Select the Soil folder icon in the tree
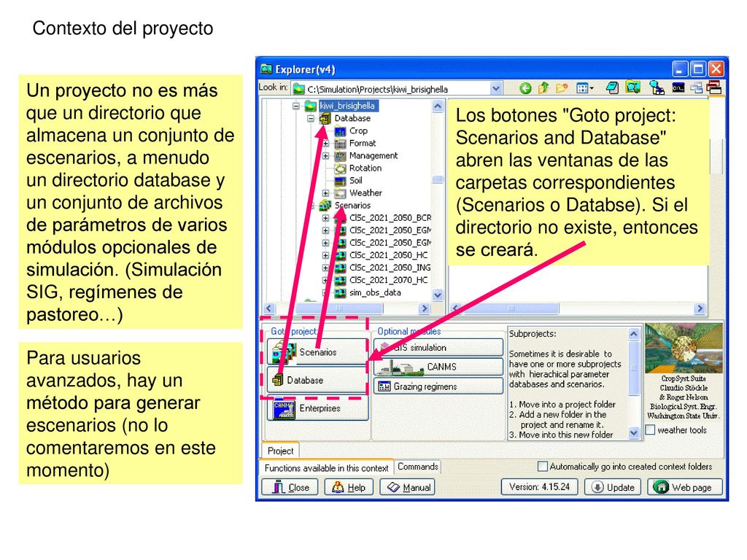 coord(340,181)
